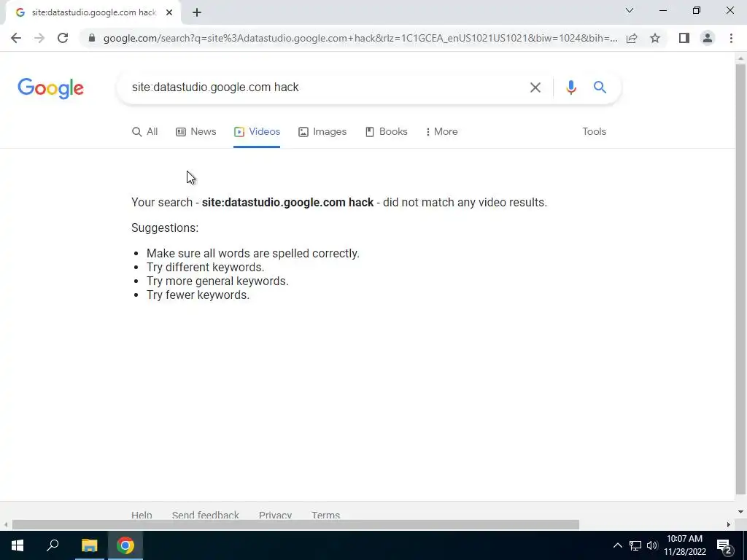Open the tab search dropdown
Viewport: 747px width, 560px height.
pyautogui.click(x=630, y=10)
